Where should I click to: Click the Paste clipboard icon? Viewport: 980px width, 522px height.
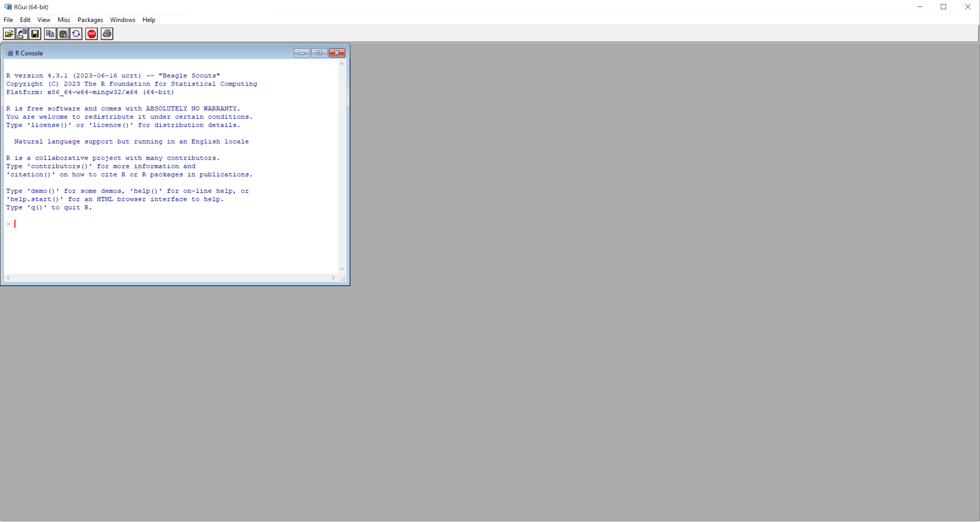(63, 34)
